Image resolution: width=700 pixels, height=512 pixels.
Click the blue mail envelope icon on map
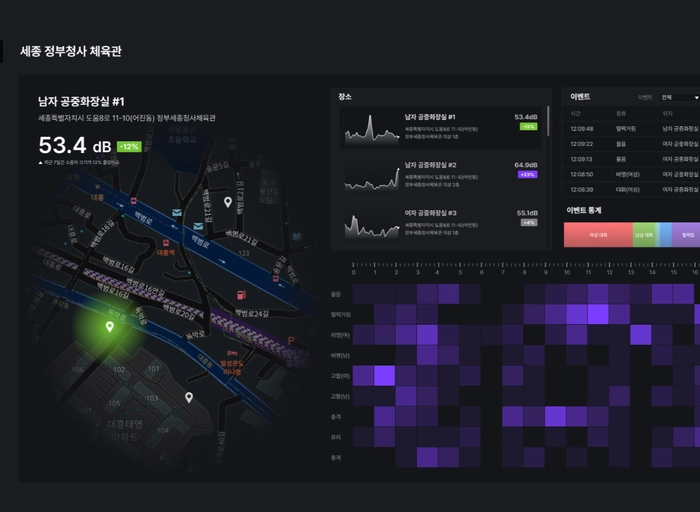[x=177, y=212]
